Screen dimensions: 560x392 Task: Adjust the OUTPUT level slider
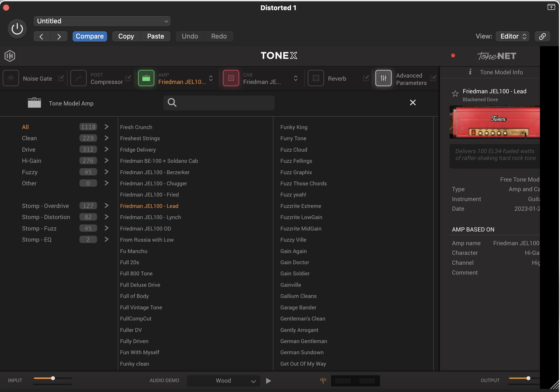point(528,378)
